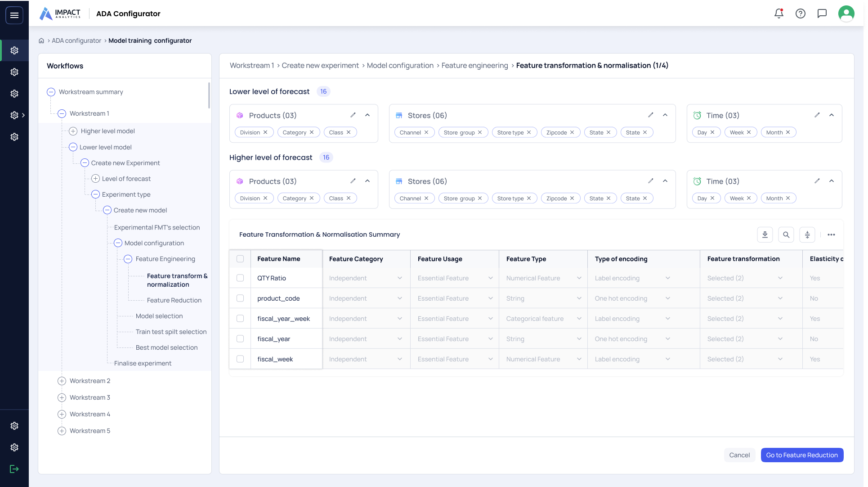Click the Cancel button
The image size is (868, 487).
(x=739, y=455)
